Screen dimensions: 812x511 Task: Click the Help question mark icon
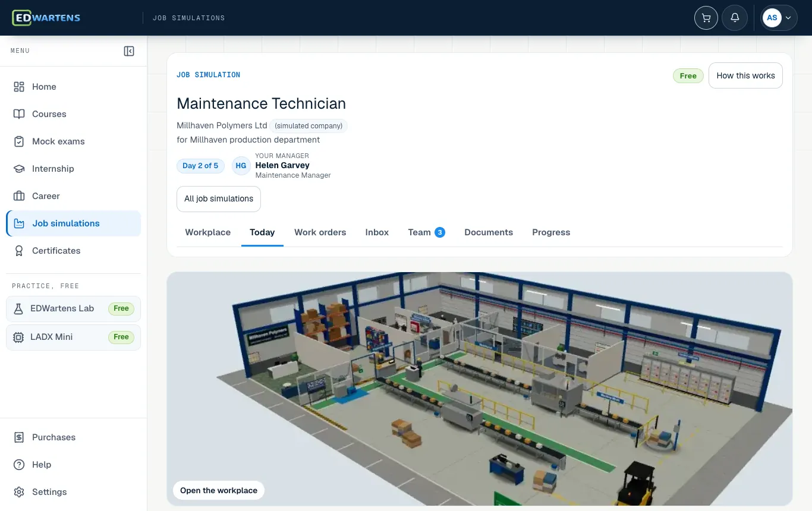click(x=19, y=465)
